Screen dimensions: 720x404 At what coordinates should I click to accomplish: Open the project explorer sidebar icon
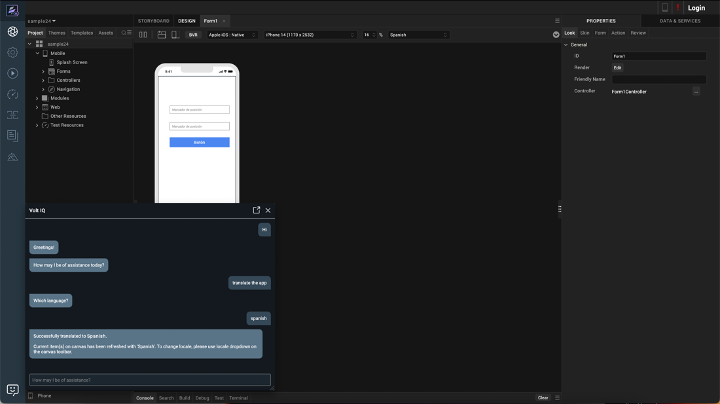click(x=12, y=31)
